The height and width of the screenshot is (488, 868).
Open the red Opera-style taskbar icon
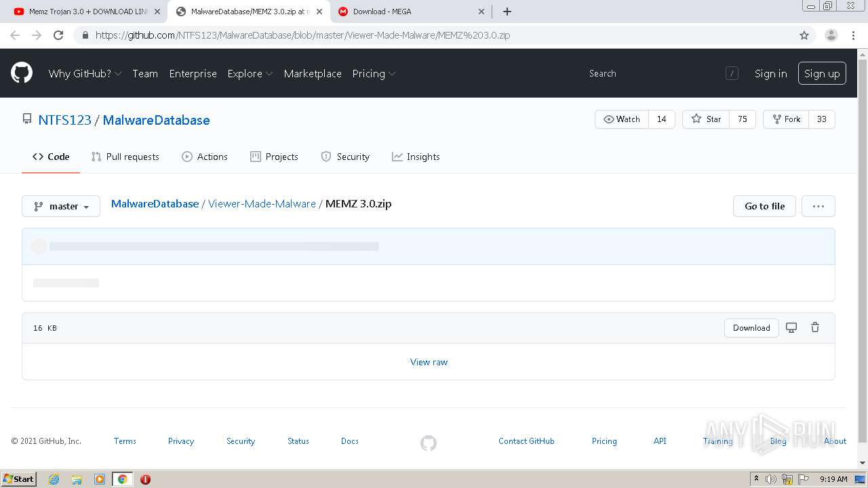[145, 479]
